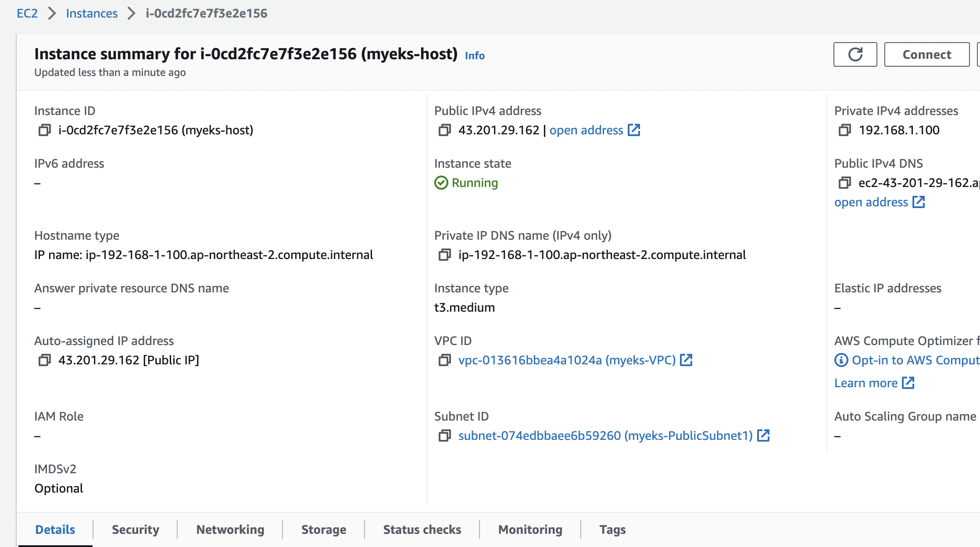Screen dimensions: 980x547
Task: View the Monitoring tab
Action: tap(530, 529)
